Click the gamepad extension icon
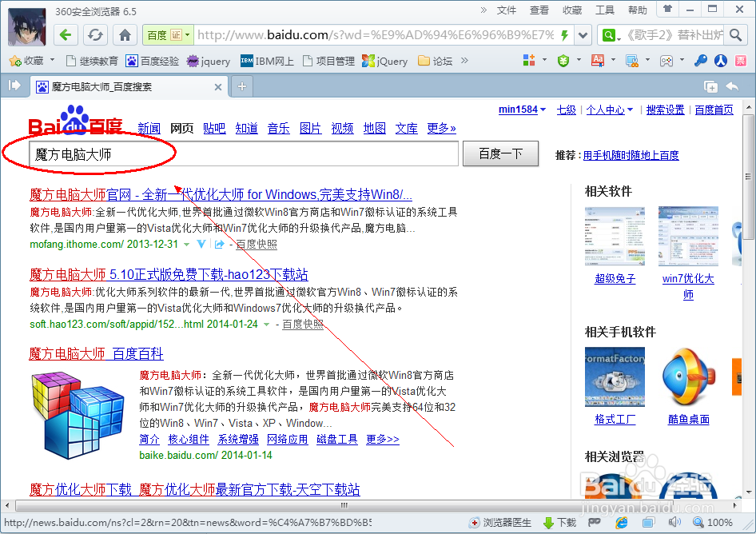756x534 pixels. [x=666, y=61]
